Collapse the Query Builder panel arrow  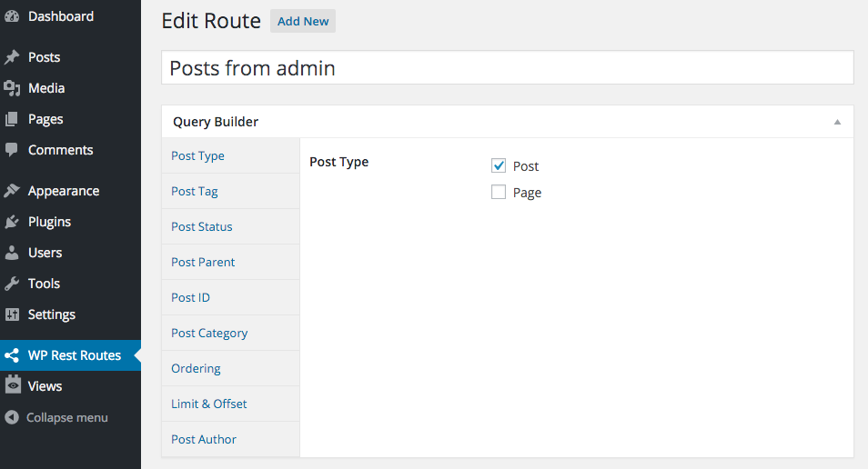[x=837, y=122]
